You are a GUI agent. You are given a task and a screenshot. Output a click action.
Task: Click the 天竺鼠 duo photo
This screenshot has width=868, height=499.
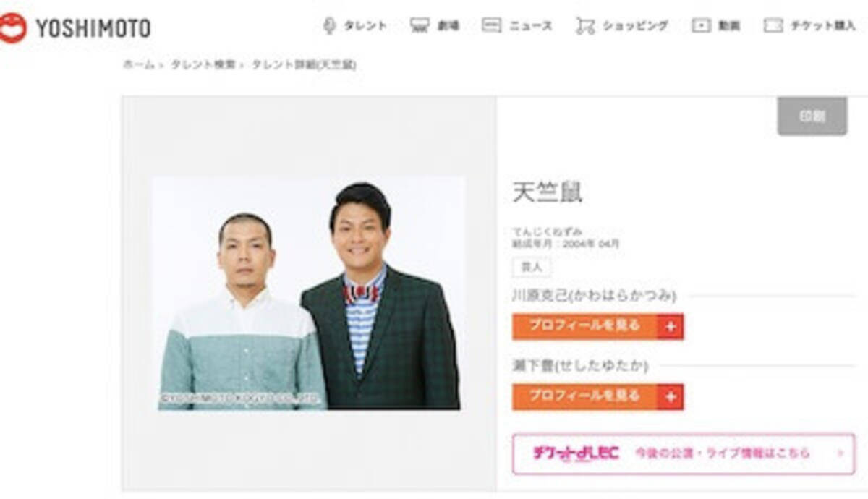pyautogui.click(x=309, y=294)
